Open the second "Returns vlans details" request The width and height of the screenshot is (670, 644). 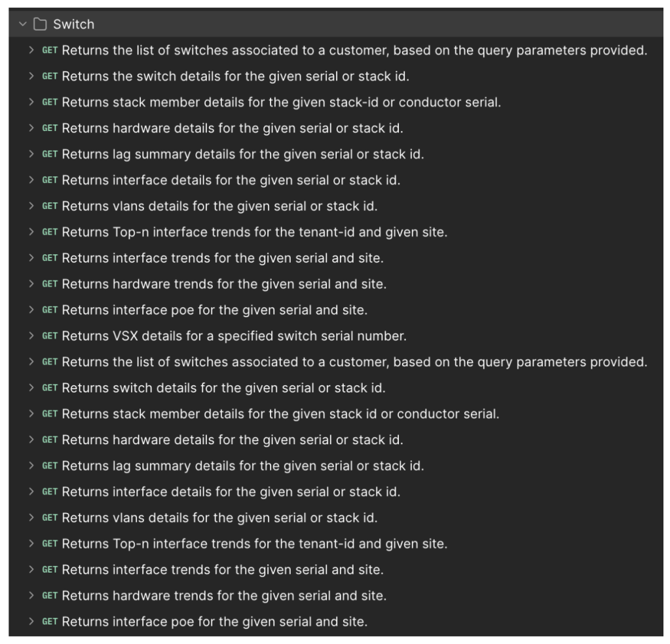pos(219,518)
